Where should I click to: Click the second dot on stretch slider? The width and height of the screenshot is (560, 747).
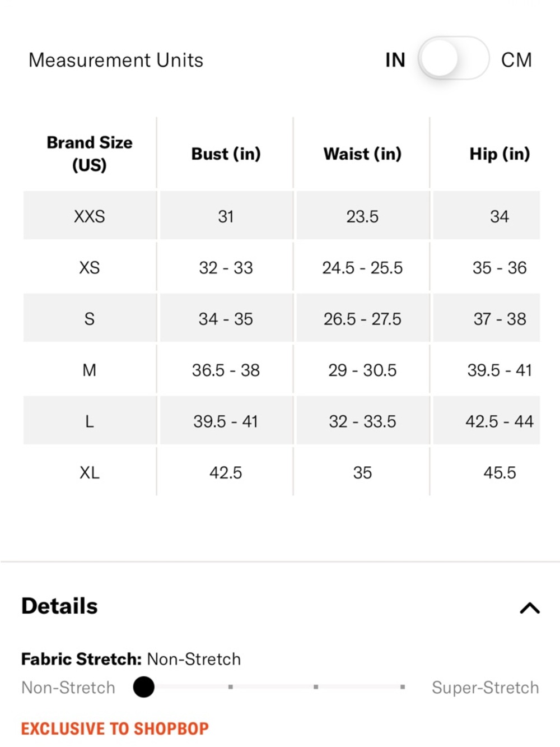[x=230, y=686]
